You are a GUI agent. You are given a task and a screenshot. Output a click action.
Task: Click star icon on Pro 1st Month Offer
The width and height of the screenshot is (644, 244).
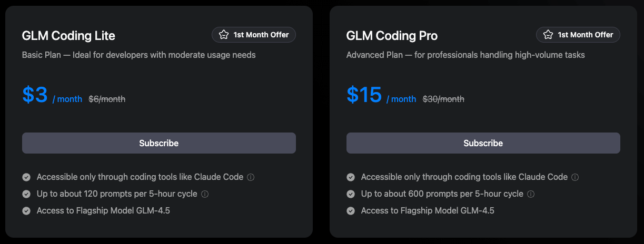pyautogui.click(x=548, y=35)
